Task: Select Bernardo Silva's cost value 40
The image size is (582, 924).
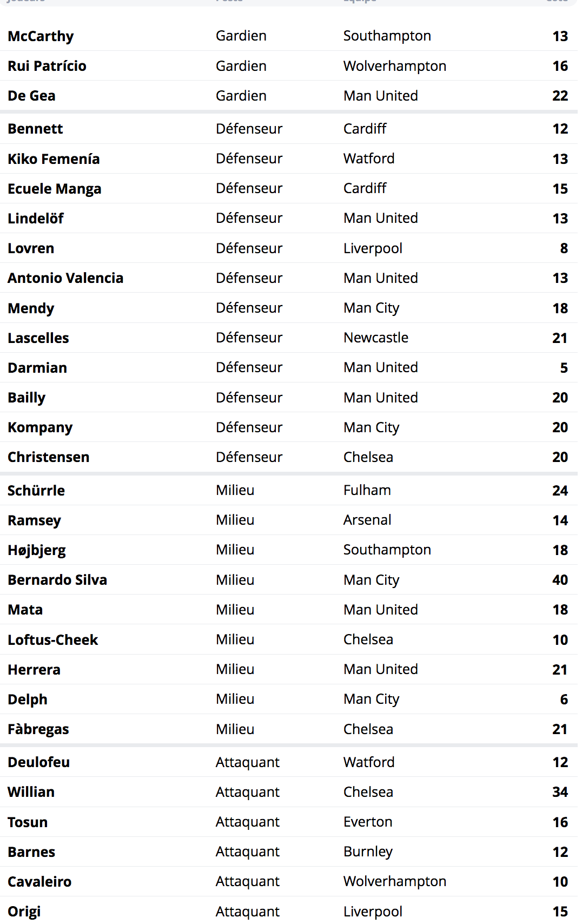Action: (560, 580)
